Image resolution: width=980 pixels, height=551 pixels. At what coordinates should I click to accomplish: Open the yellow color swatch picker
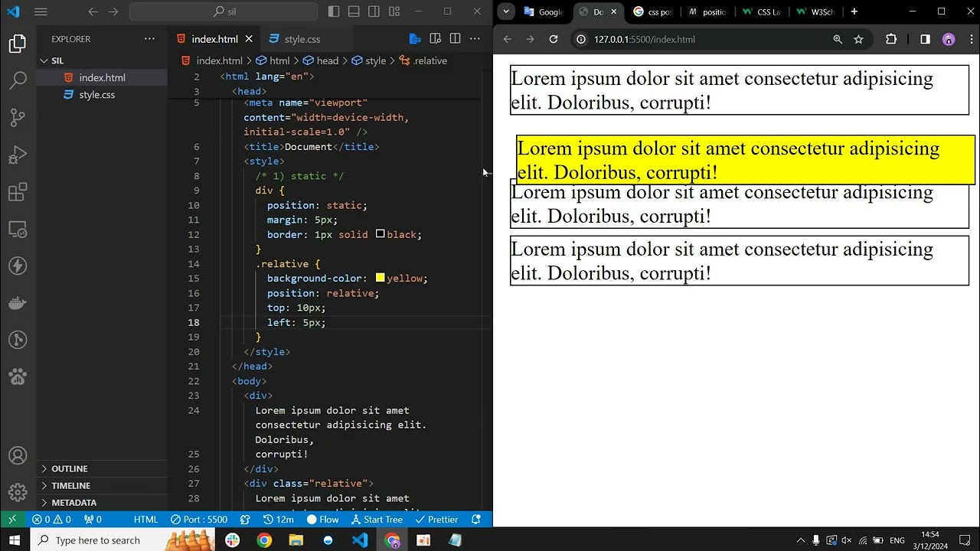(380, 278)
